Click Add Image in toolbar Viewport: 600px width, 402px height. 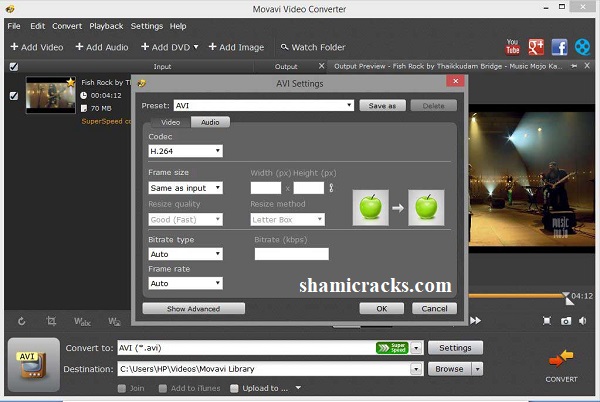(x=236, y=47)
